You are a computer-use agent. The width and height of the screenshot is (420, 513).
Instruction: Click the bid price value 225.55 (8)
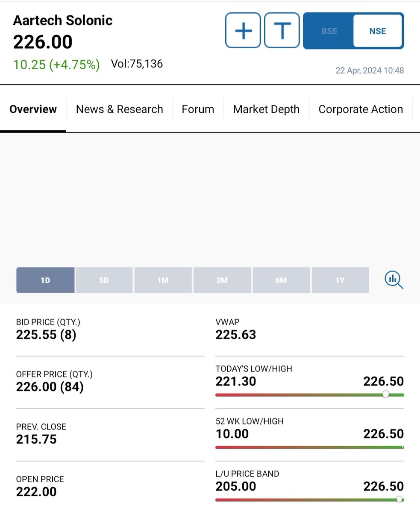[46, 335]
